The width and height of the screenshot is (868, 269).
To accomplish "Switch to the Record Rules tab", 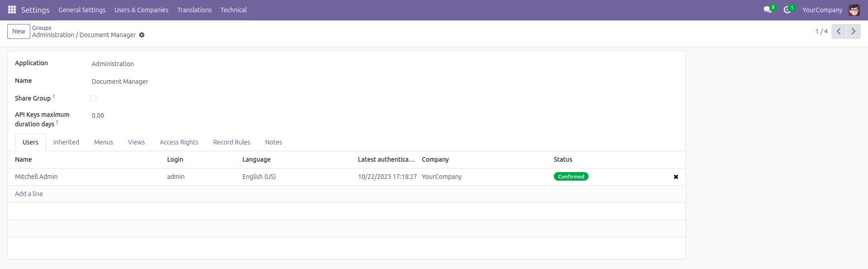I will pos(231,142).
